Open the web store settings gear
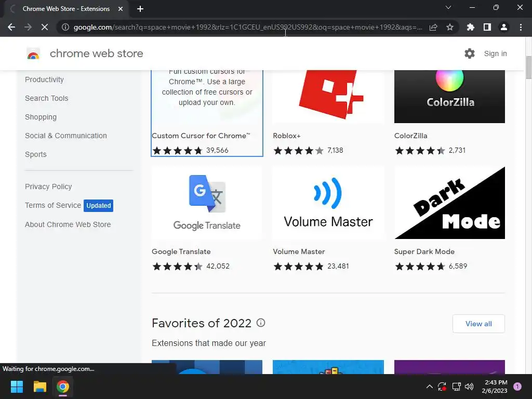Viewport: 532px width, 399px height. pyautogui.click(x=470, y=54)
